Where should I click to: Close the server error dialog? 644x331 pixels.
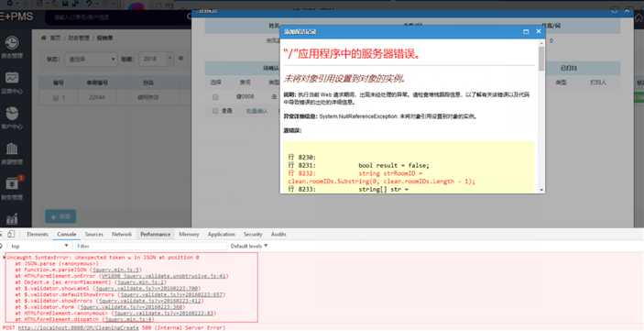pyautogui.click(x=539, y=31)
